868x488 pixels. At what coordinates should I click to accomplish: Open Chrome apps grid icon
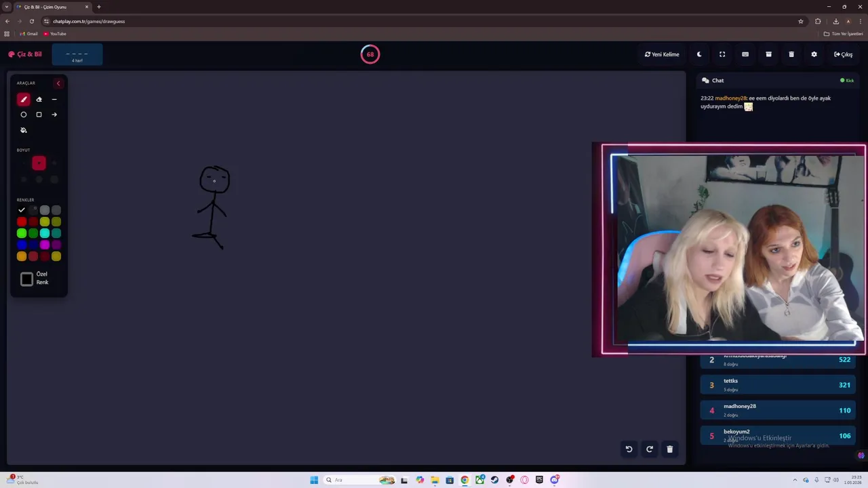coord(7,34)
